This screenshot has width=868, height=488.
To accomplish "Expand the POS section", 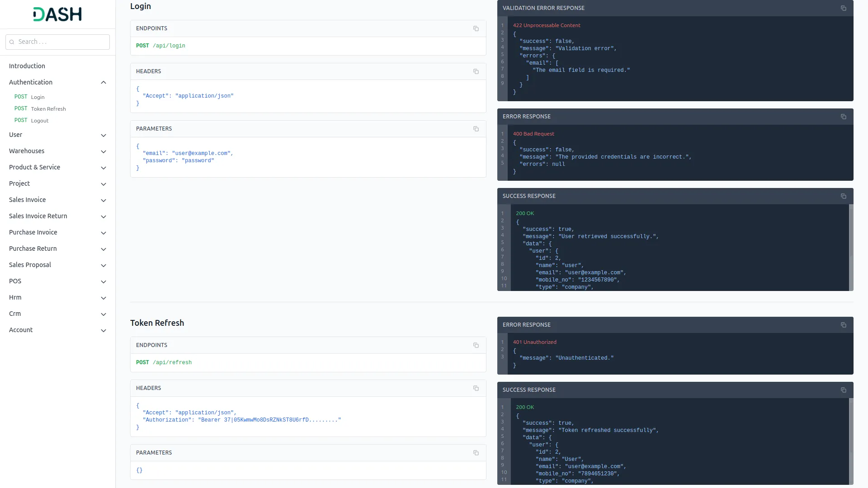I will click(57, 281).
